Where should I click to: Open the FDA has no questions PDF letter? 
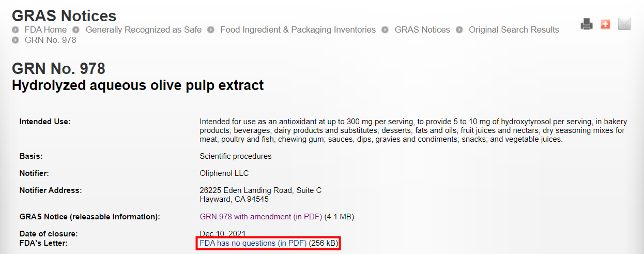tap(253, 243)
